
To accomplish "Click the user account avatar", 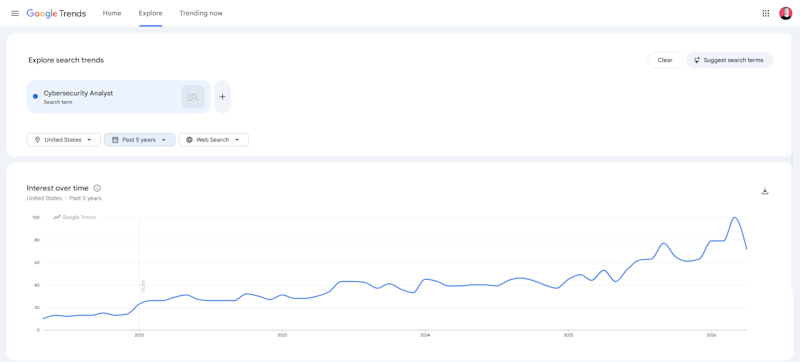I will [785, 13].
